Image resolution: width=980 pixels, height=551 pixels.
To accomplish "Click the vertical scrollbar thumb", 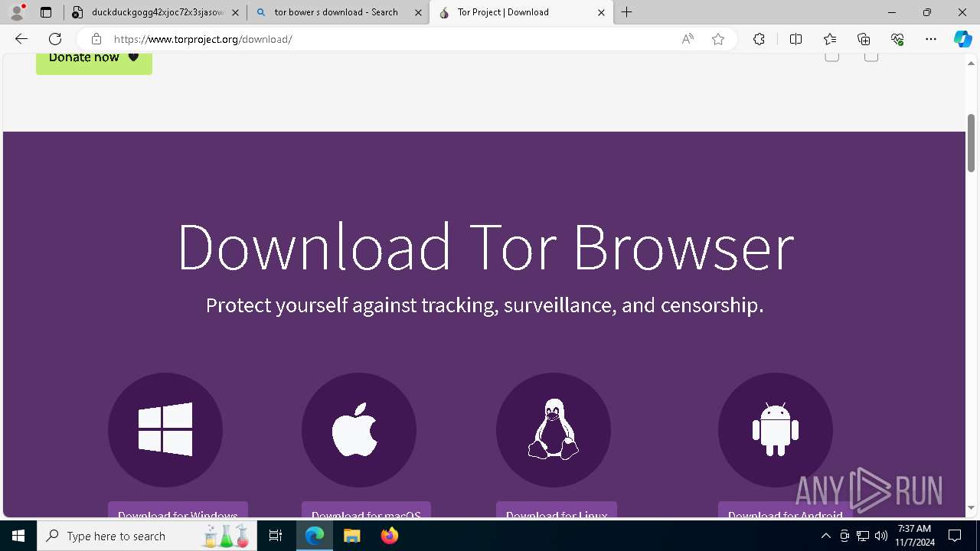I will point(971,143).
